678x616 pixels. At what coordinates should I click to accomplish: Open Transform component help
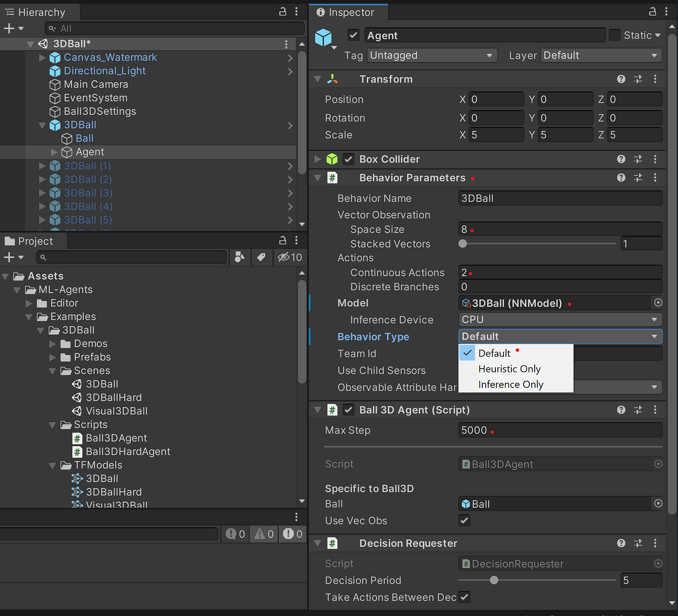[621, 79]
